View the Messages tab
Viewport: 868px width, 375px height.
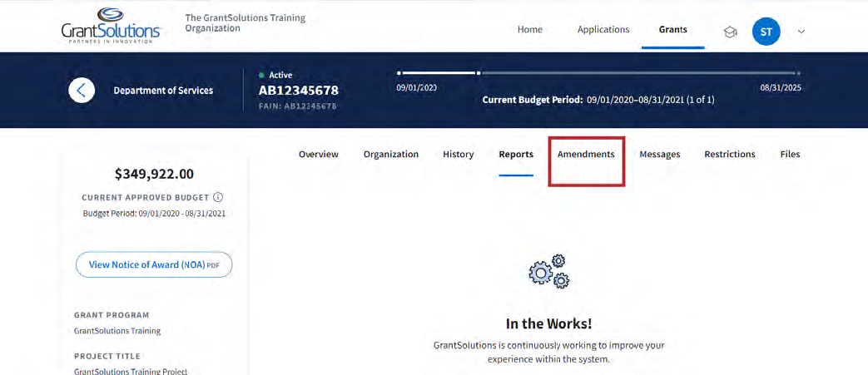coord(659,155)
